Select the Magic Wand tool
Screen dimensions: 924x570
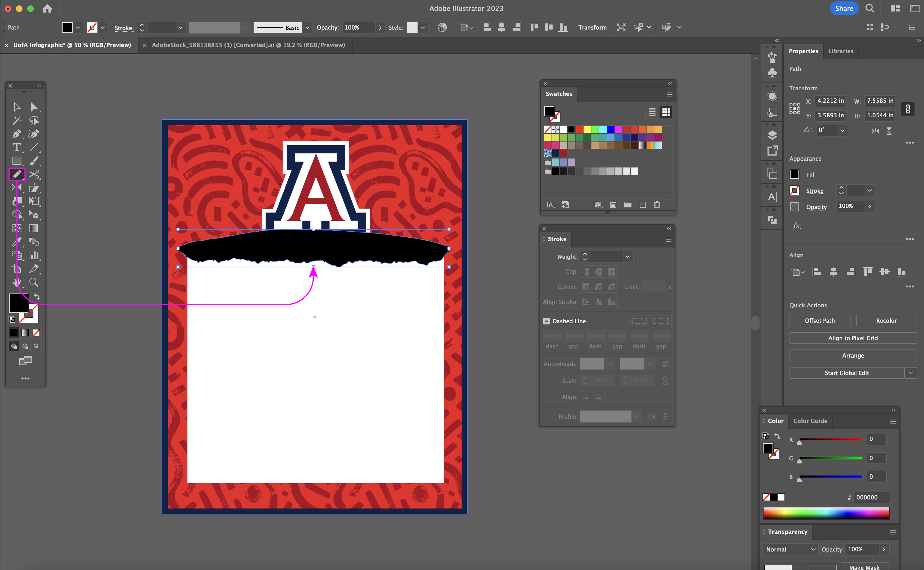pos(16,121)
